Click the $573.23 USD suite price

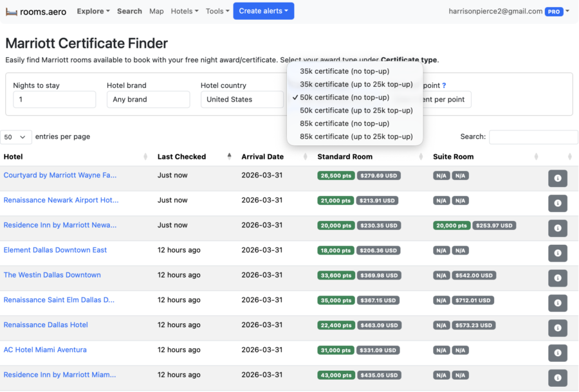pyautogui.click(x=473, y=325)
